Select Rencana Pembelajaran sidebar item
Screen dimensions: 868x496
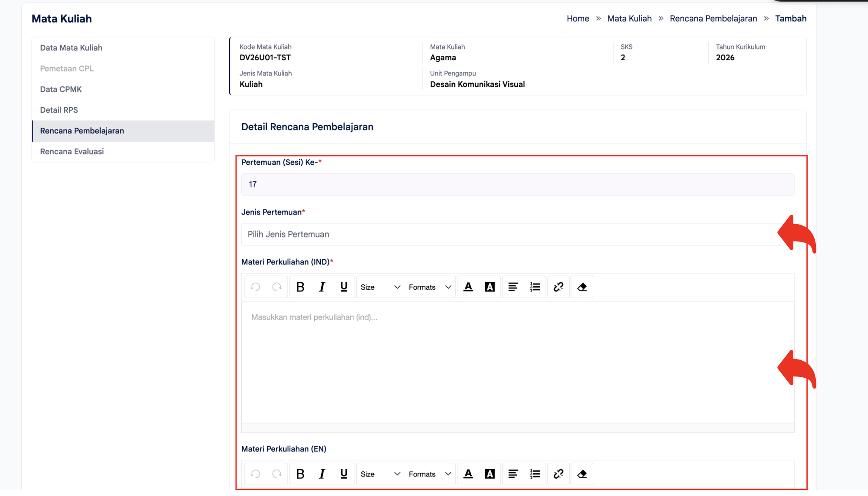(123, 131)
